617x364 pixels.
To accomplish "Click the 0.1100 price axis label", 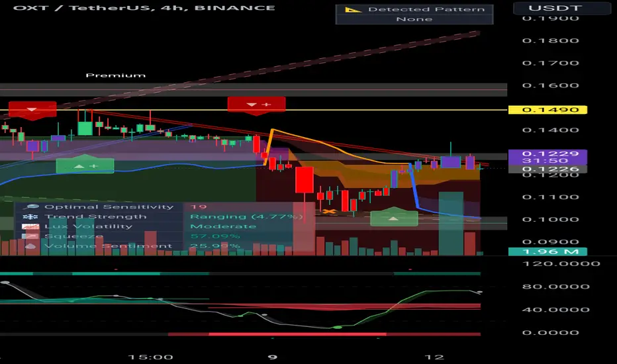I will (x=551, y=197).
